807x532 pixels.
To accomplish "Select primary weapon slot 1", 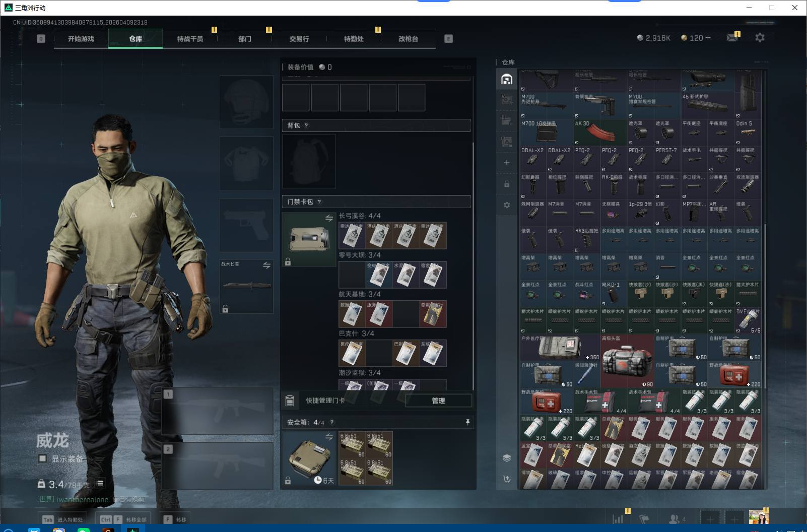I will click(x=218, y=411).
